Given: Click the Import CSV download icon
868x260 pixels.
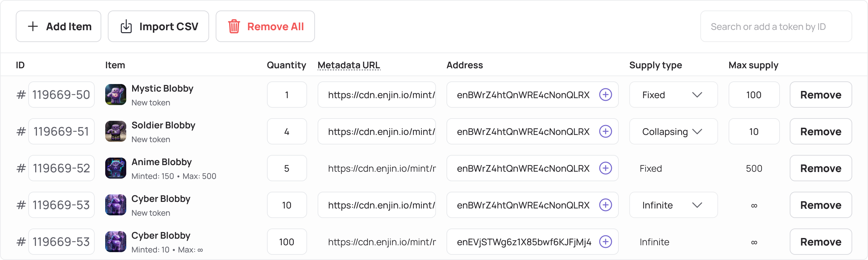Looking at the screenshot, I should coord(126,27).
